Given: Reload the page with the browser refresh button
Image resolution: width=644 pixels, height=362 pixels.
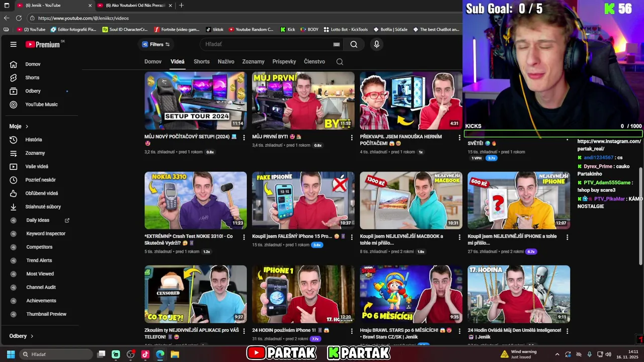Looking at the screenshot, I should [x=19, y=18].
